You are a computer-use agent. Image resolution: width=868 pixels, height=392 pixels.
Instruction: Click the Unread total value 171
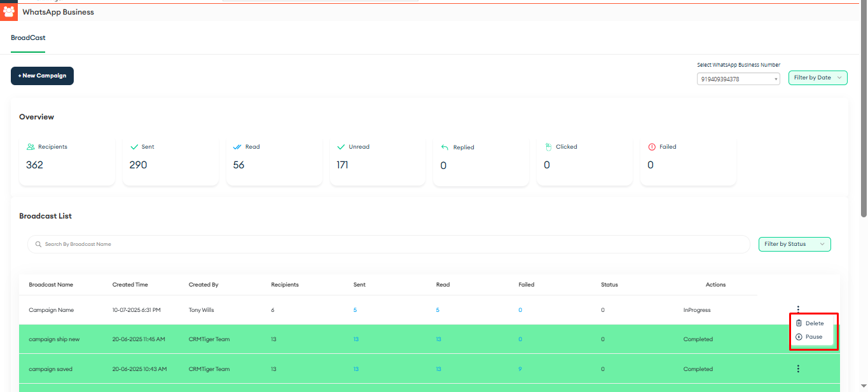point(342,165)
